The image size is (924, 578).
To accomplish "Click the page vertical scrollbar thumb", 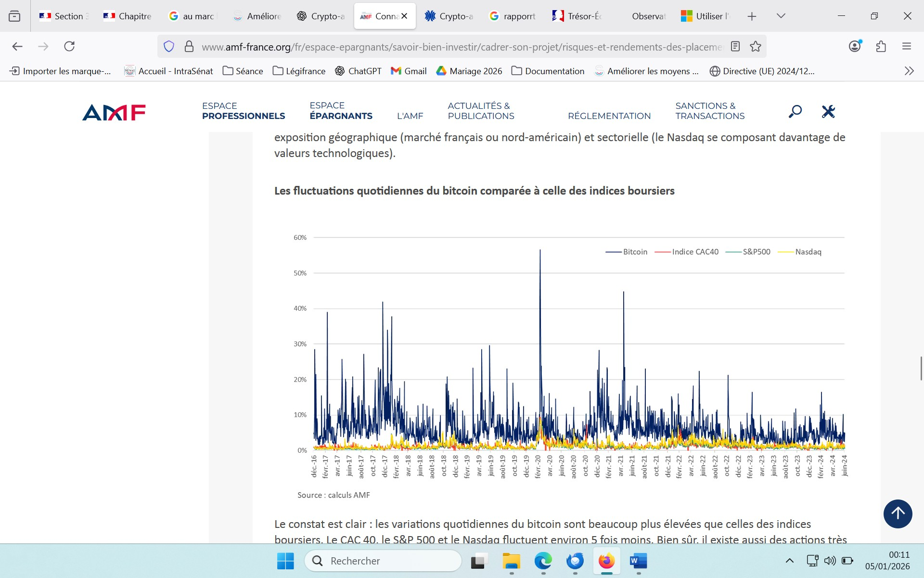I will [x=921, y=368].
